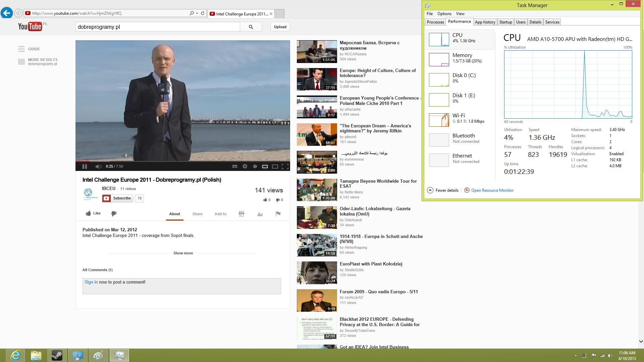Screen dimensions: 644x362
Task: Switch to Details tab
Action: pyautogui.click(x=535, y=22)
